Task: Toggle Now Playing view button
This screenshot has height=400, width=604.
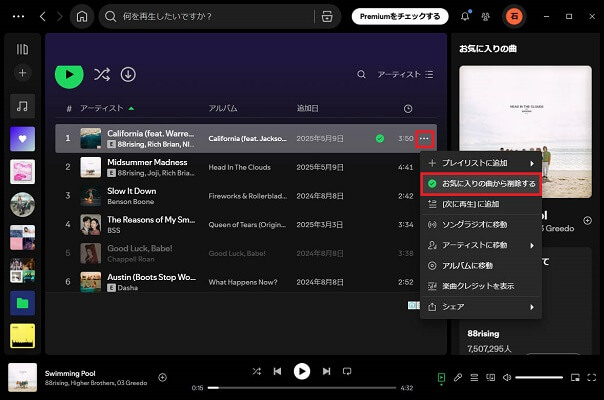Action: [441, 377]
